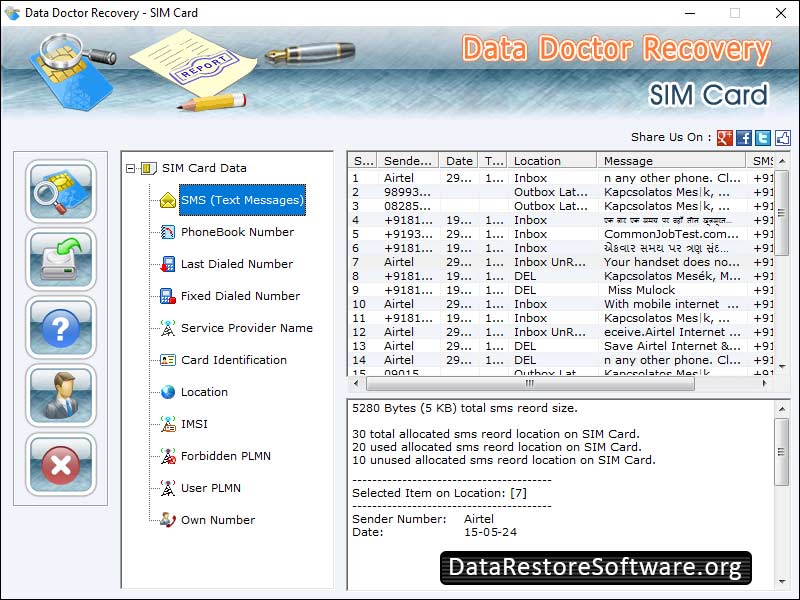Select Fixed Dialed Number entry
This screenshot has width=800, height=600.
pyautogui.click(x=240, y=296)
